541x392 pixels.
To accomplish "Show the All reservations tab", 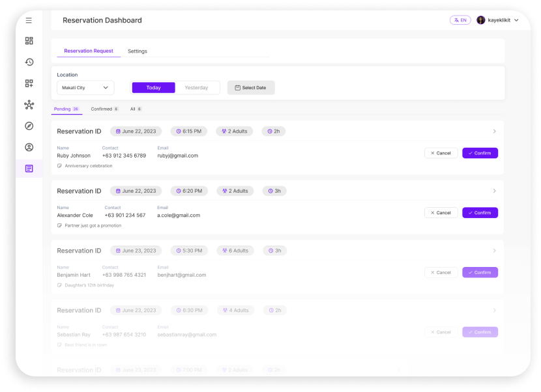I will tap(136, 109).
